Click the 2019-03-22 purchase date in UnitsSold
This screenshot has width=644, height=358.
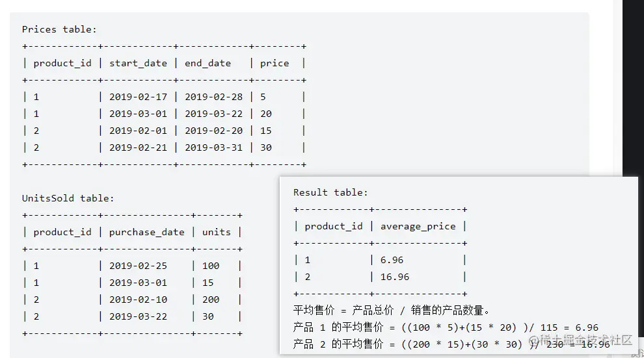point(138,316)
